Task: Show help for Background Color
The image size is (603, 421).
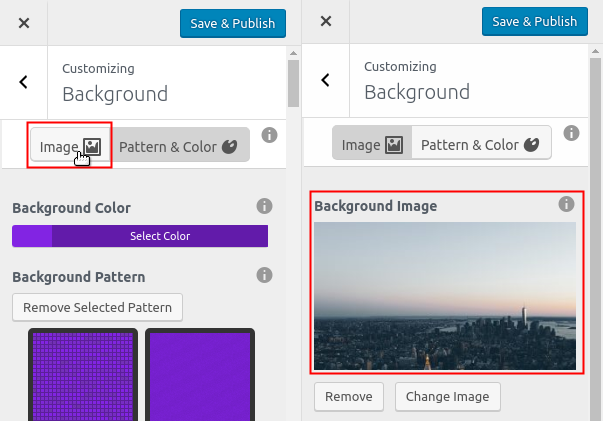Action: pyautogui.click(x=264, y=207)
